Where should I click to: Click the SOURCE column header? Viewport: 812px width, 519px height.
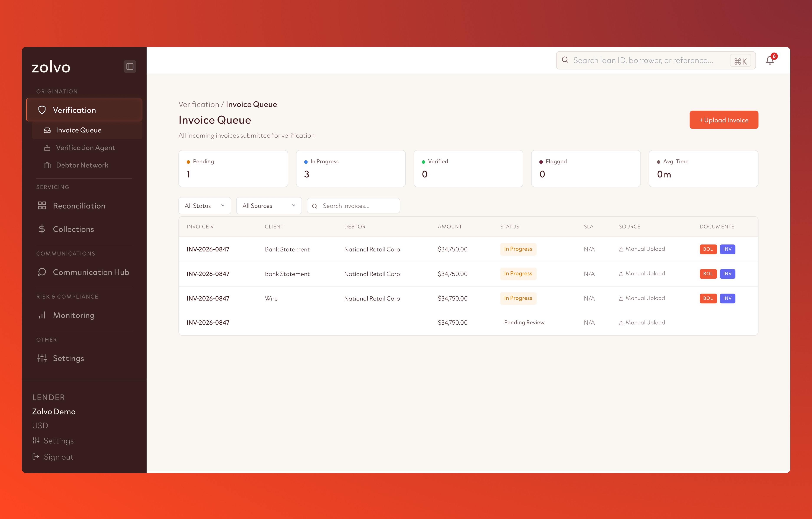[629, 227]
